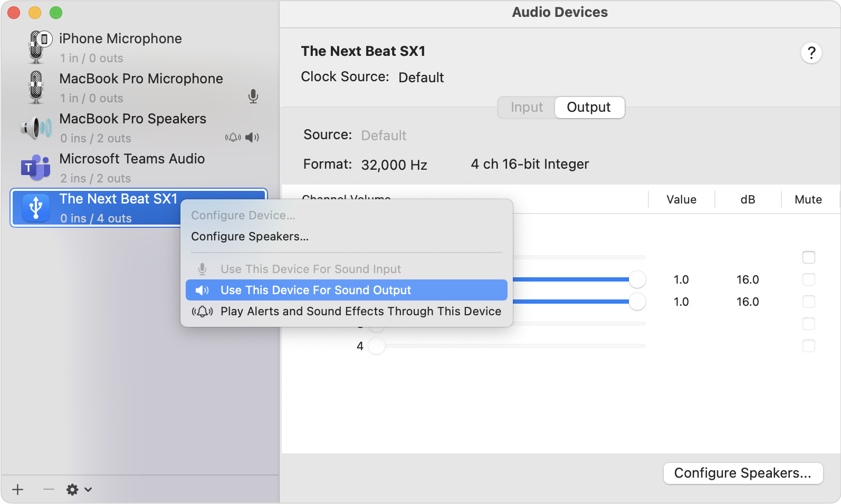Click the channel 4 volume slider knob
This screenshot has width=841, height=504.
coord(377,346)
